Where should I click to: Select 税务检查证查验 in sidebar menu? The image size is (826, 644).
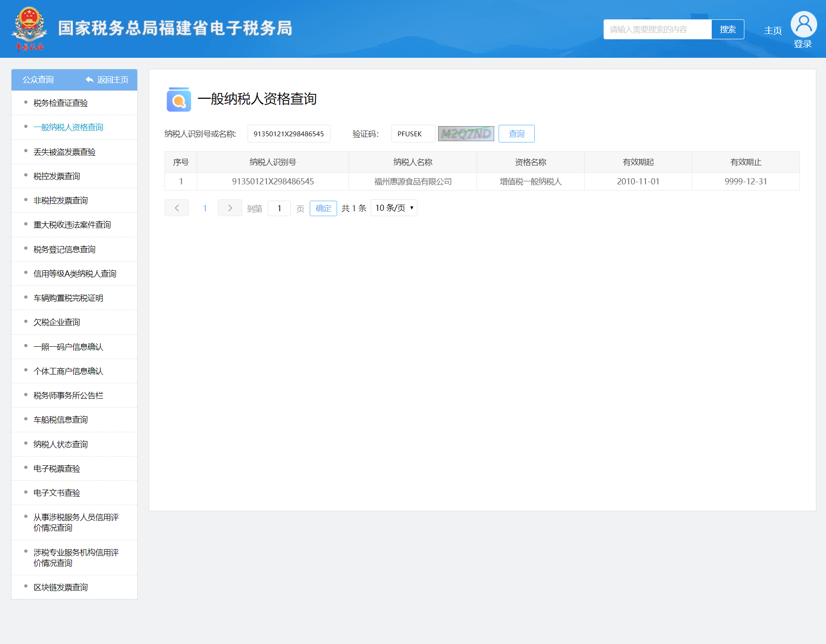(60, 103)
